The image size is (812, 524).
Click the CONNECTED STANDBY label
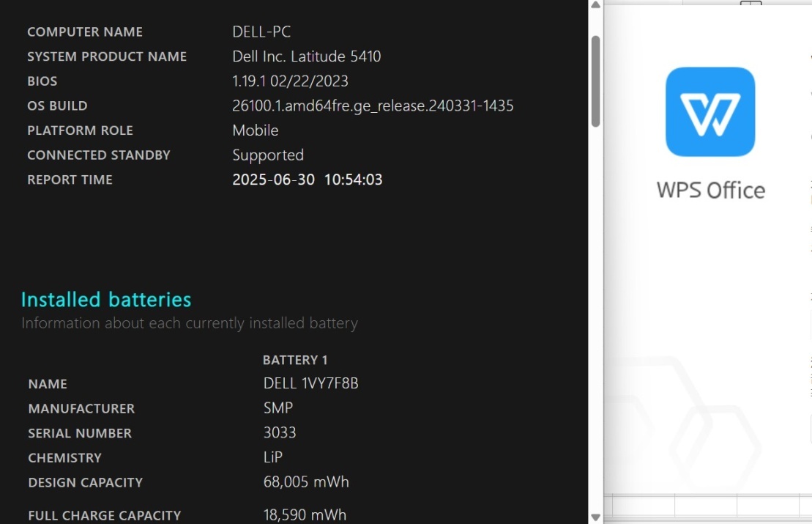point(99,155)
